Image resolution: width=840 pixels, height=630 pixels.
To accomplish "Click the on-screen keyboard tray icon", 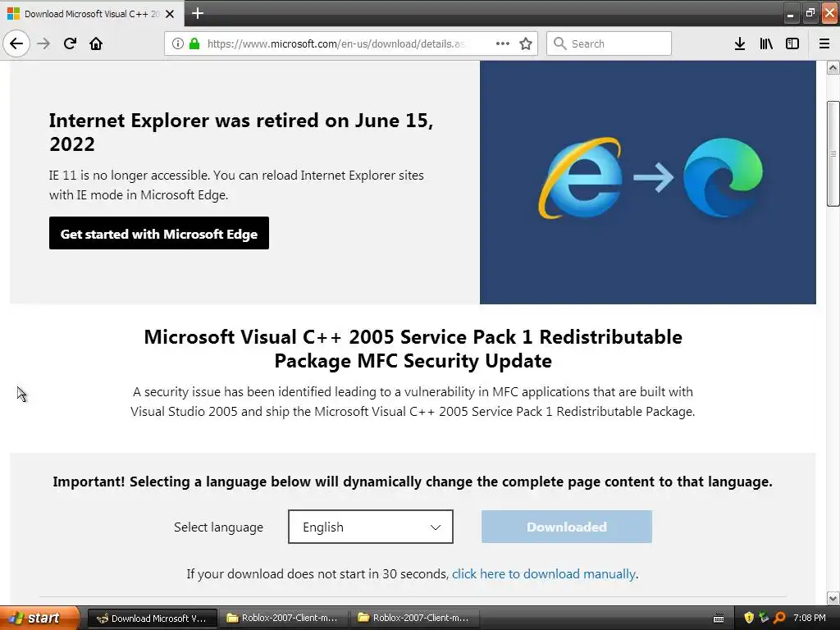I will (x=719, y=619).
